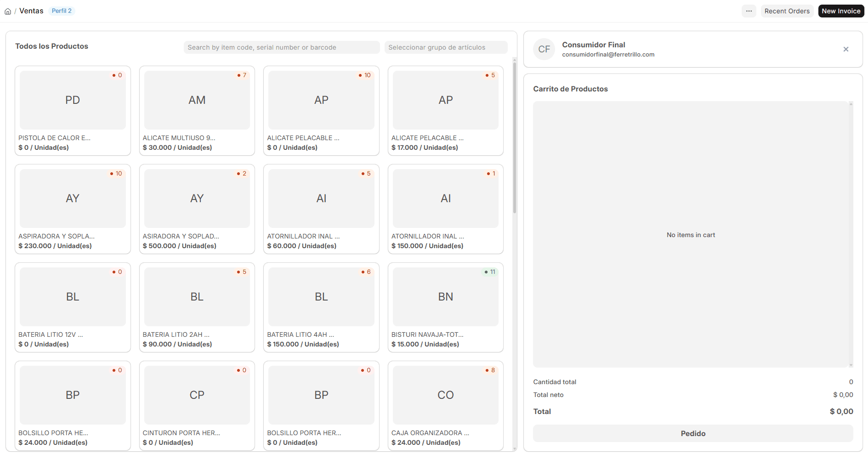Click the Todos los Productos heading

pos(51,46)
